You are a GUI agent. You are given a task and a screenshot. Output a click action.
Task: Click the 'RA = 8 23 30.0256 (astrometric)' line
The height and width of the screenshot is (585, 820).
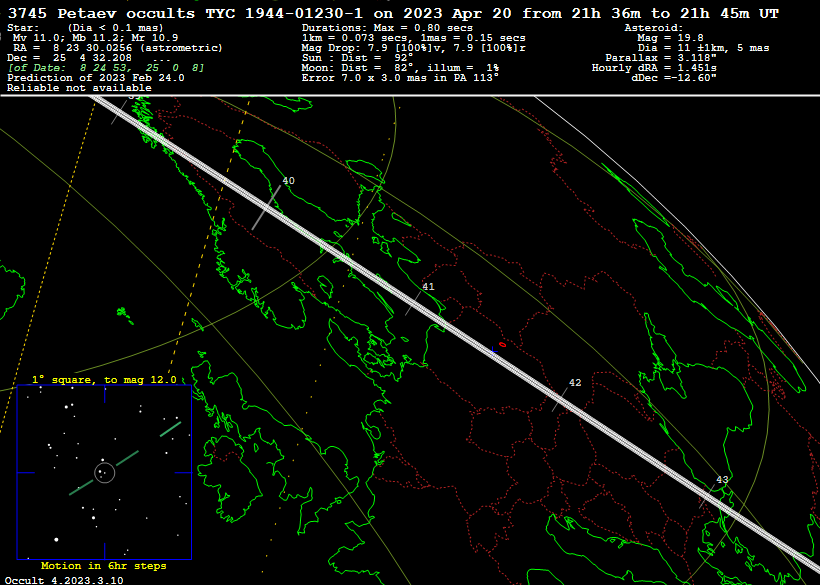pyautogui.click(x=118, y=48)
